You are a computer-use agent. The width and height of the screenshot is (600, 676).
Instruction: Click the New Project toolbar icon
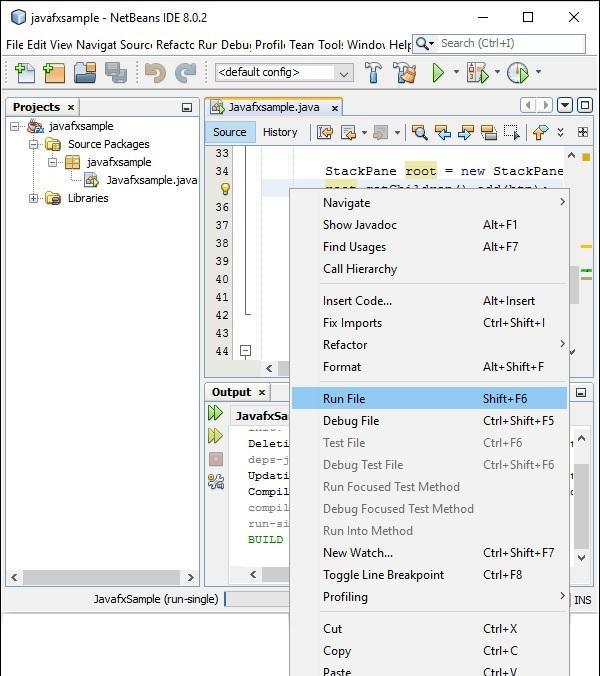tap(54, 72)
